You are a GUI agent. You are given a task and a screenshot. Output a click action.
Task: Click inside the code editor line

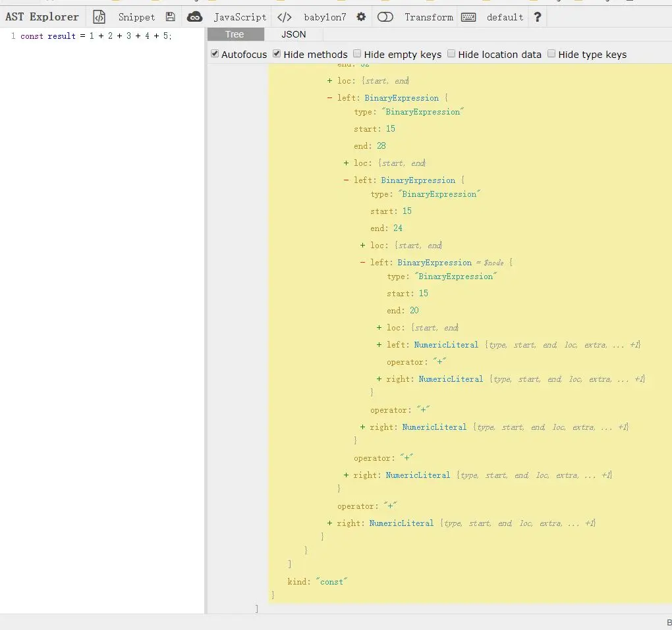point(96,36)
